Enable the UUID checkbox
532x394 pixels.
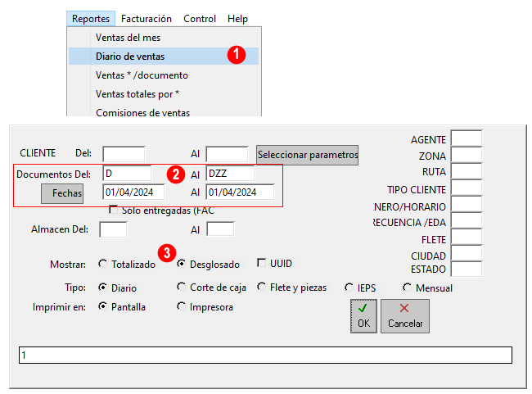click(x=262, y=263)
